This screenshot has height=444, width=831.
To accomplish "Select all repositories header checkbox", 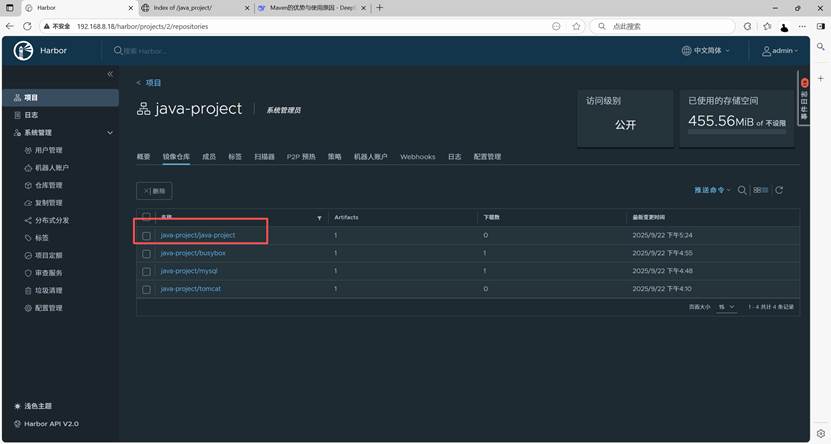I will click(x=146, y=217).
